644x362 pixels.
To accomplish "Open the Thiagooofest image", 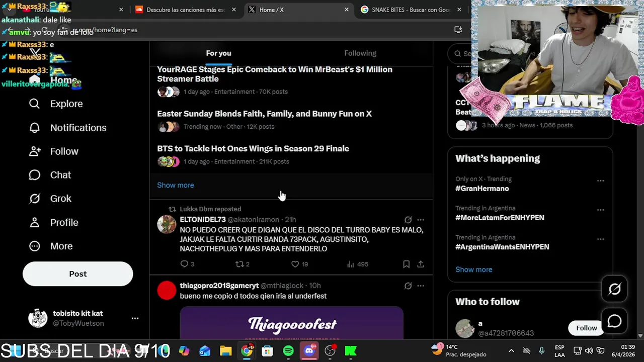I will (x=291, y=323).
